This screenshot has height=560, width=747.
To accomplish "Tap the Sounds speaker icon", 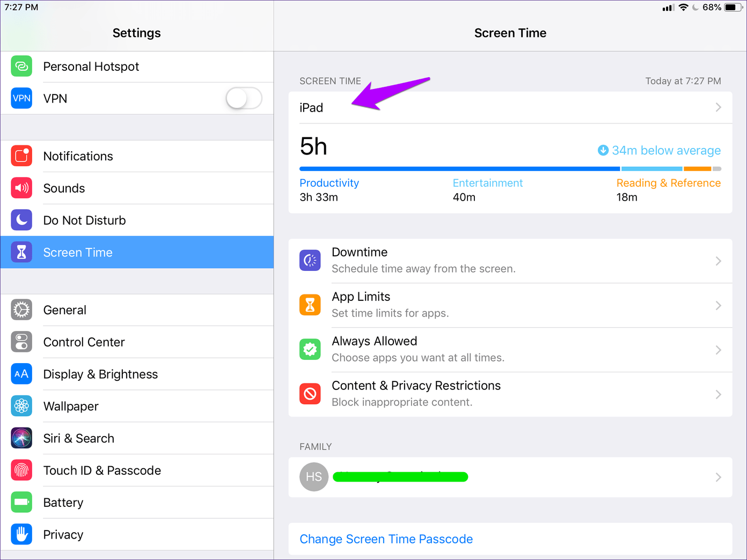I will click(x=21, y=188).
